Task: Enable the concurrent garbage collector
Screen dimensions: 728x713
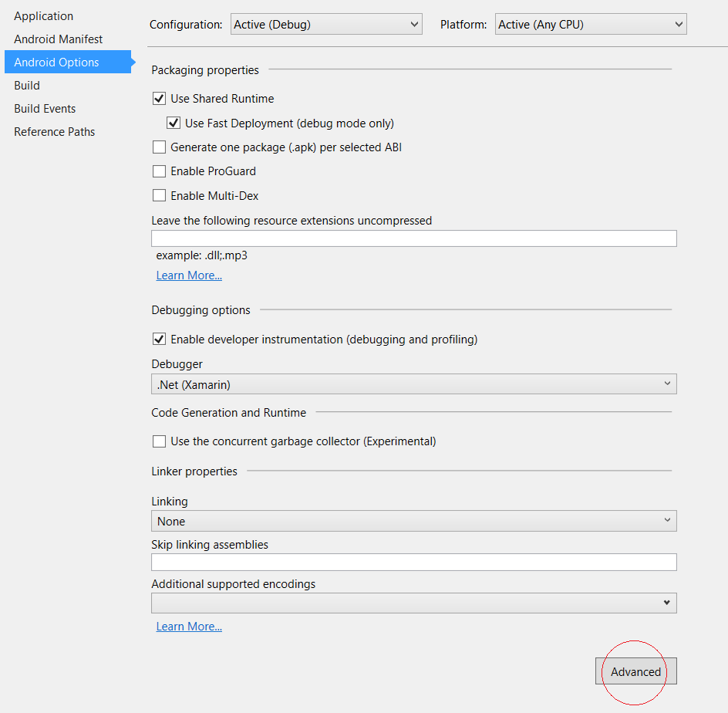Action: click(160, 441)
